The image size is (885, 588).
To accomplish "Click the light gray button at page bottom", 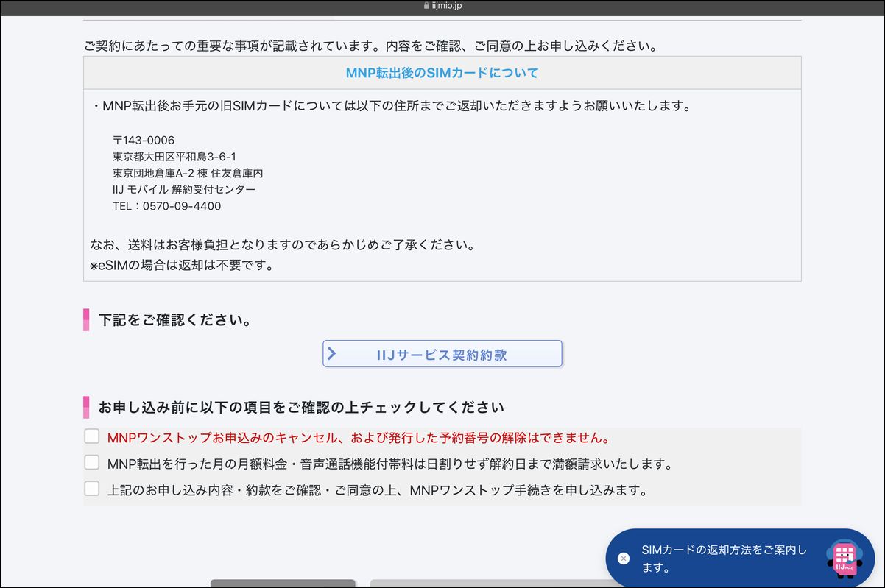I will click(x=490, y=584).
